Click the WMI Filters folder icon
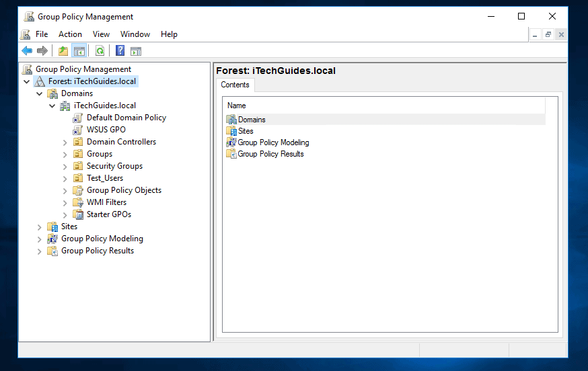Screen dimensions: 588x371 click(x=78, y=202)
